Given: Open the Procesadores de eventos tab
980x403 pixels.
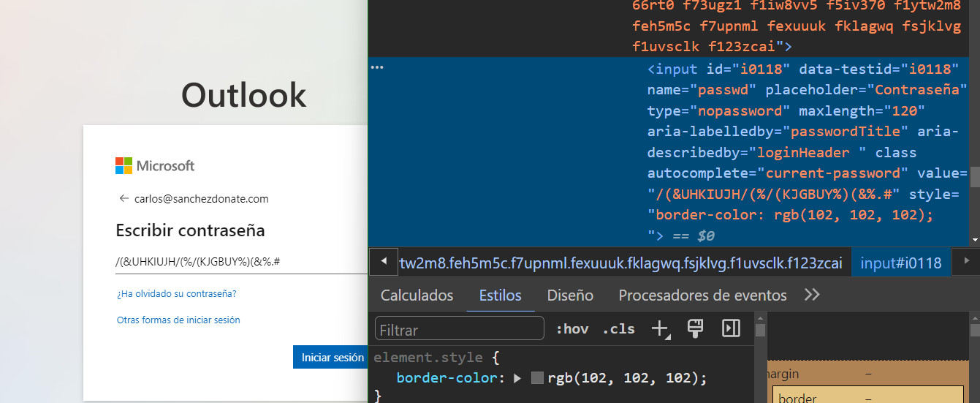Looking at the screenshot, I should tap(702, 295).
